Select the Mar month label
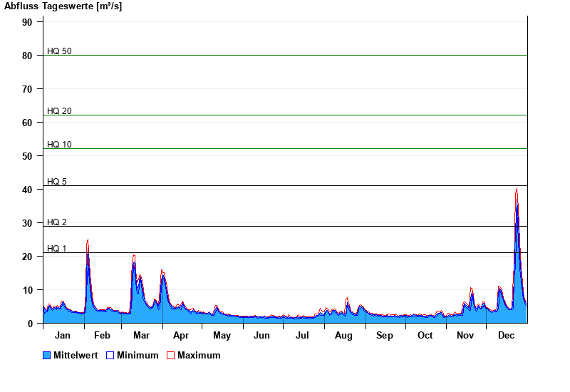Image resolution: width=570 pixels, height=392 pixels. pos(141,336)
